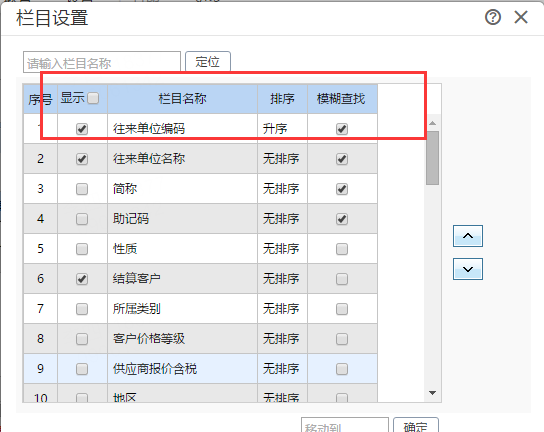
Task: Open sort option for 往来单位编码
Action: pos(282,129)
